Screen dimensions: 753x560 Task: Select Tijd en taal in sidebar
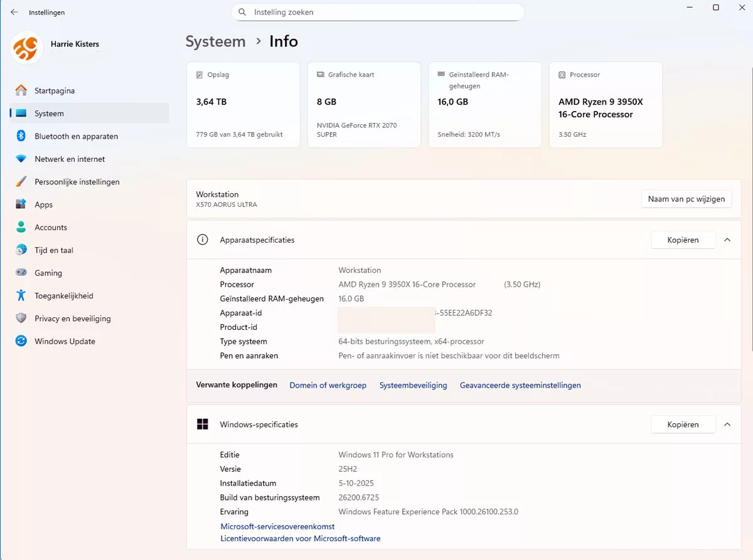[x=54, y=250]
